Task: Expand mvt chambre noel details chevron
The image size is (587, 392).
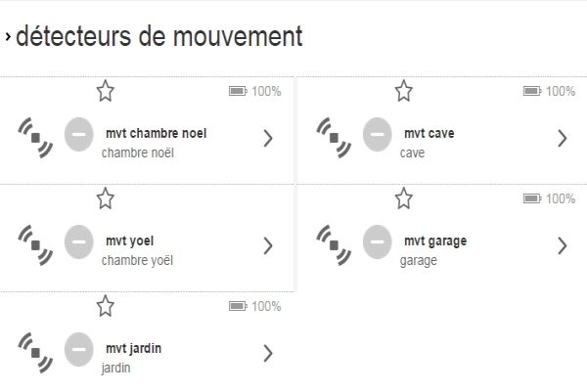Action: coord(267,138)
